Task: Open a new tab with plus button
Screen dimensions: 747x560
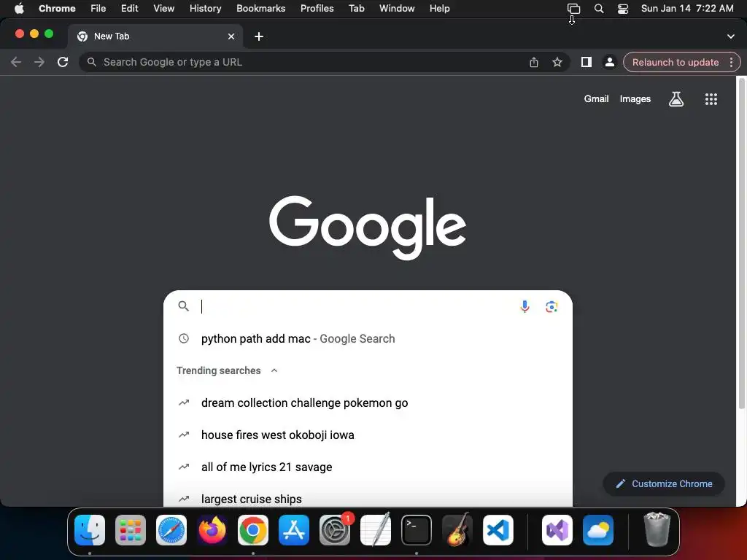Action: click(259, 36)
